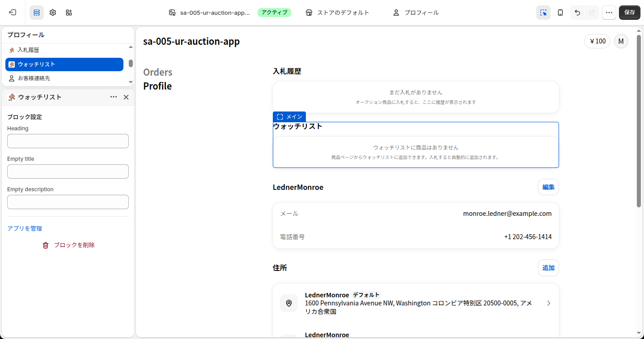The image size is (644, 339).
Task: Click the アクティブ status badge
Action: (x=274, y=13)
